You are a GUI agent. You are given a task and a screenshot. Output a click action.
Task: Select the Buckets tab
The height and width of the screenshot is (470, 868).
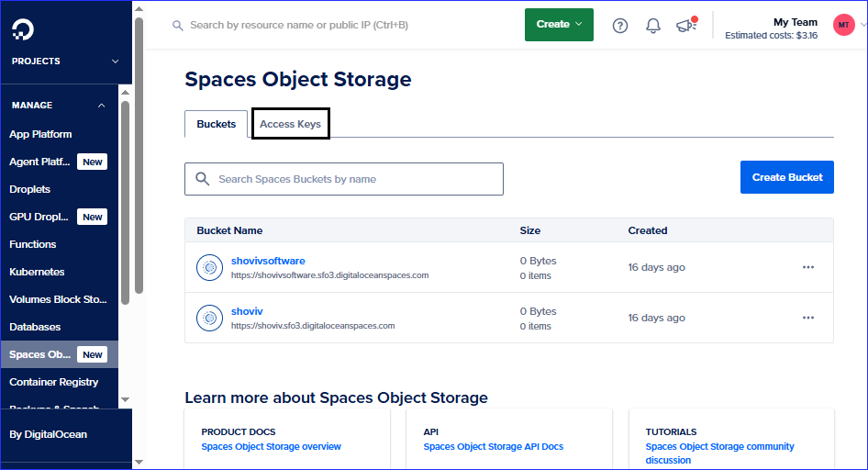pos(216,124)
